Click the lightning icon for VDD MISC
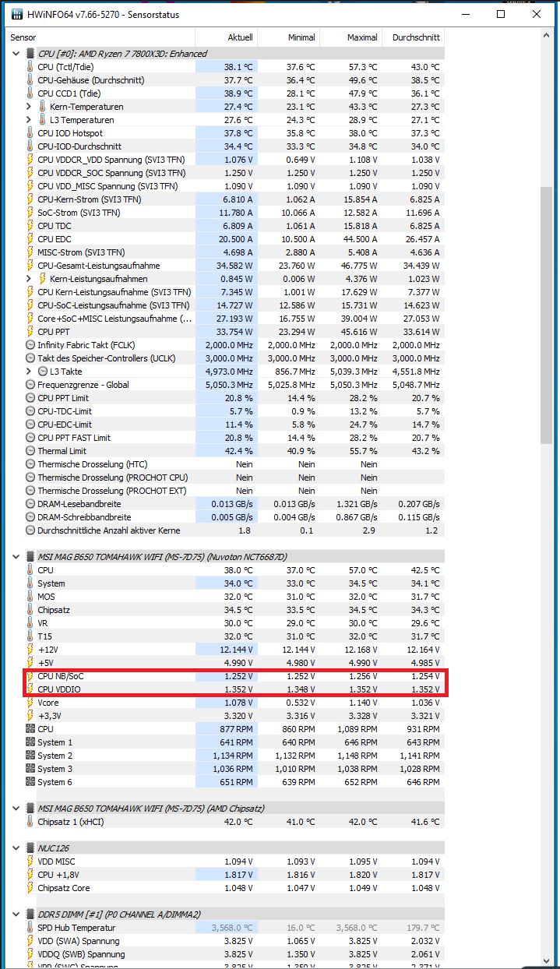The image size is (560, 969). point(30,862)
